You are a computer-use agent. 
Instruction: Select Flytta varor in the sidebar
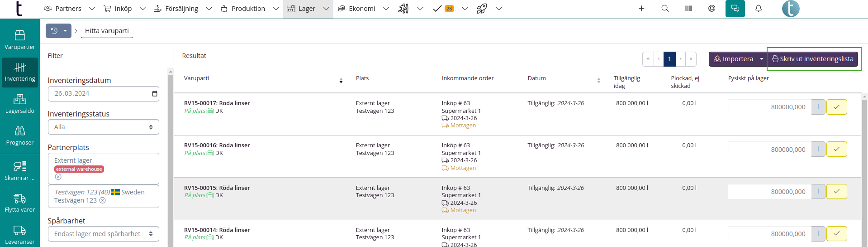19,203
